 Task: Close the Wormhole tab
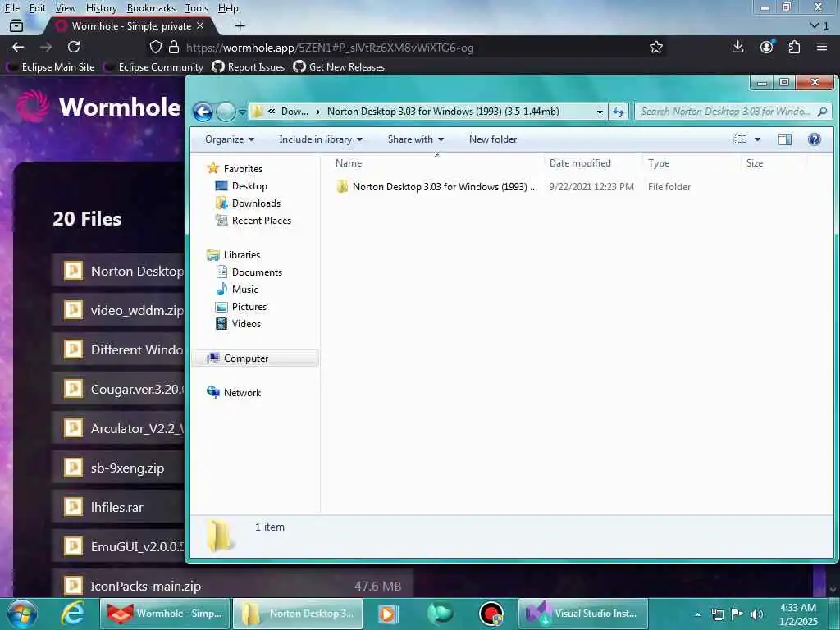point(200,25)
